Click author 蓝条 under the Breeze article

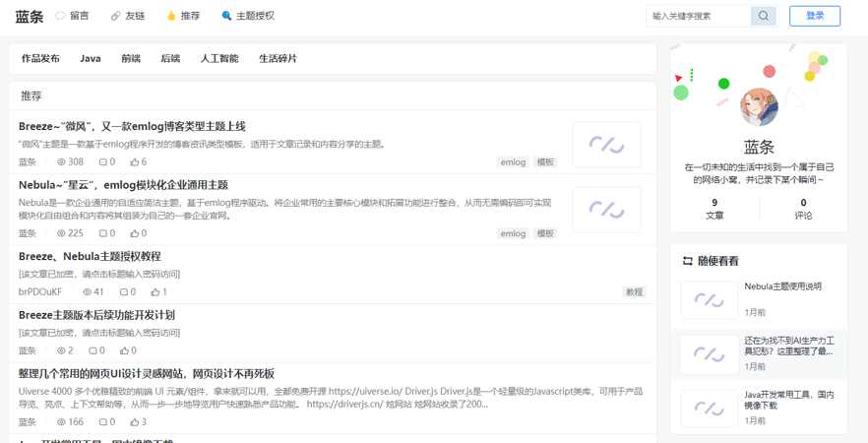pyautogui.click(x=28, y=162)
